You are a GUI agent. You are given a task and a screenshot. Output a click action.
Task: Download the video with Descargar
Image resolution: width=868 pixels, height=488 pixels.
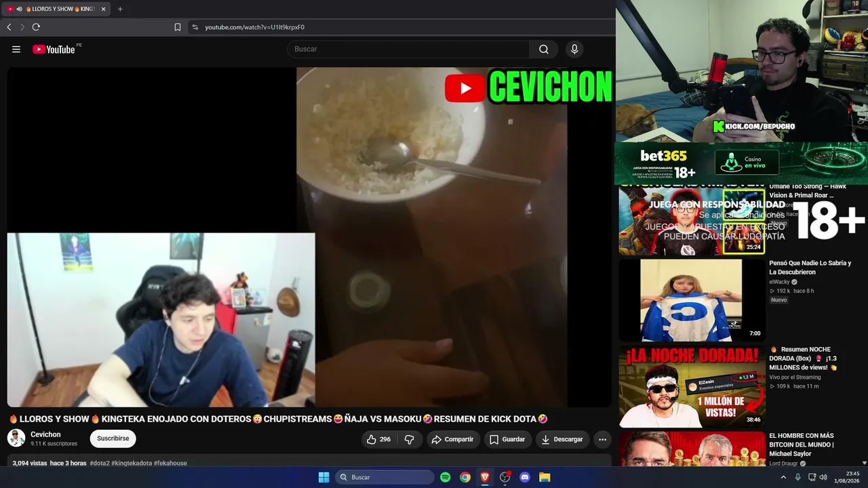coord(562,439)
